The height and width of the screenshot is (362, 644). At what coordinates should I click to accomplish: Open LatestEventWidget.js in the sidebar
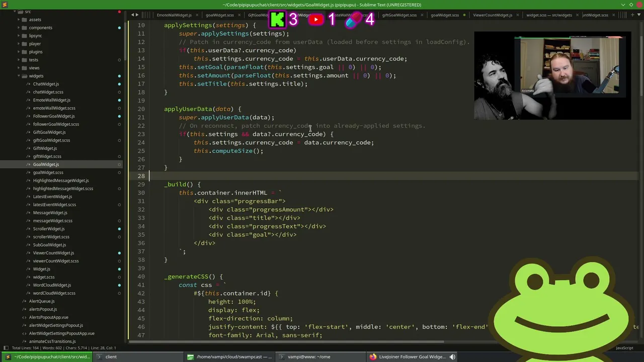click(52, 197)
